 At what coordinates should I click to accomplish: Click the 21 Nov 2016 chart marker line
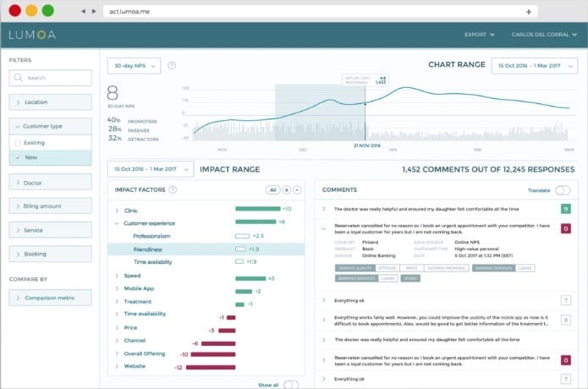coord(365,112)
